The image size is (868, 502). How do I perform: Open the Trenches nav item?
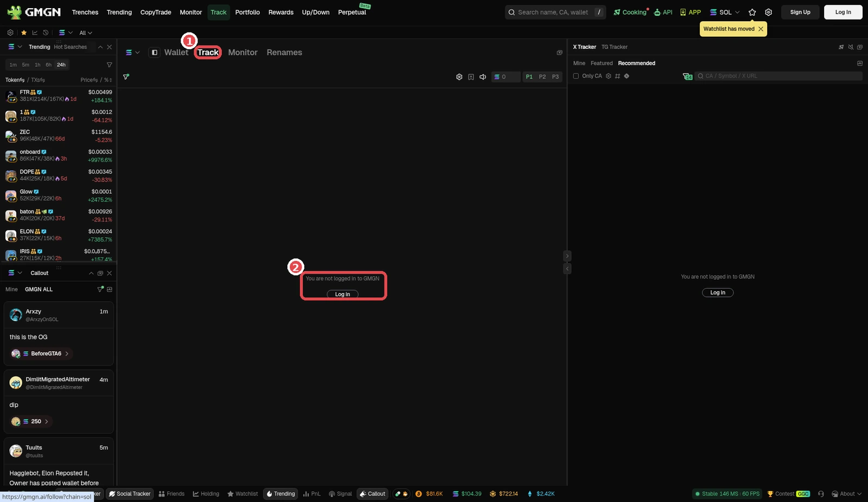(x=85, y=12)
